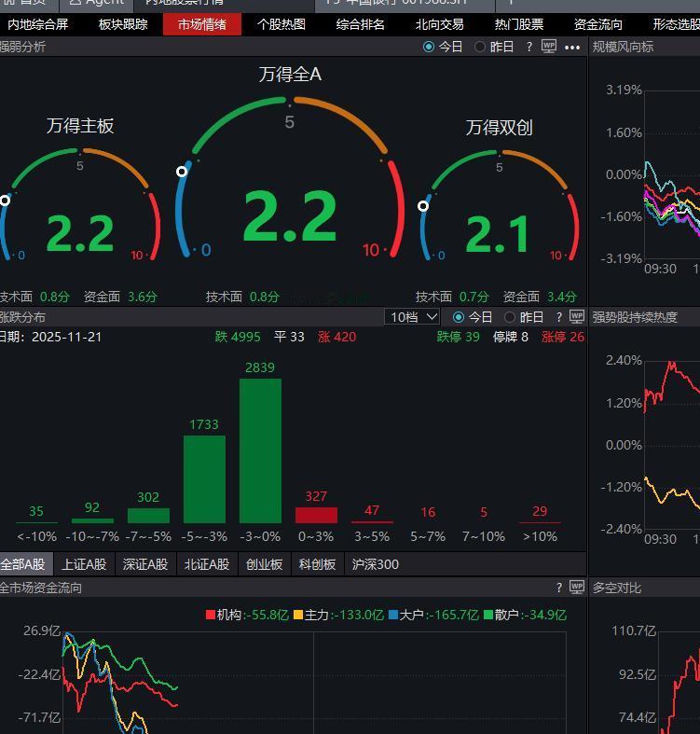Click the 92 bar for -10~-7%
Image resolution: width=700 pixels, height=734 pixels.
[92, 520]
